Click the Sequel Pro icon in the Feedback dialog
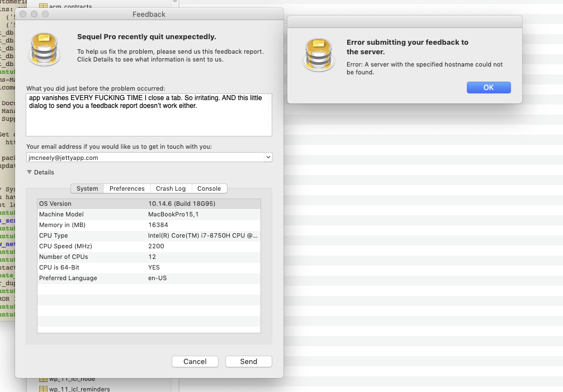The image size is (563, 392). [x=44, y=49]
